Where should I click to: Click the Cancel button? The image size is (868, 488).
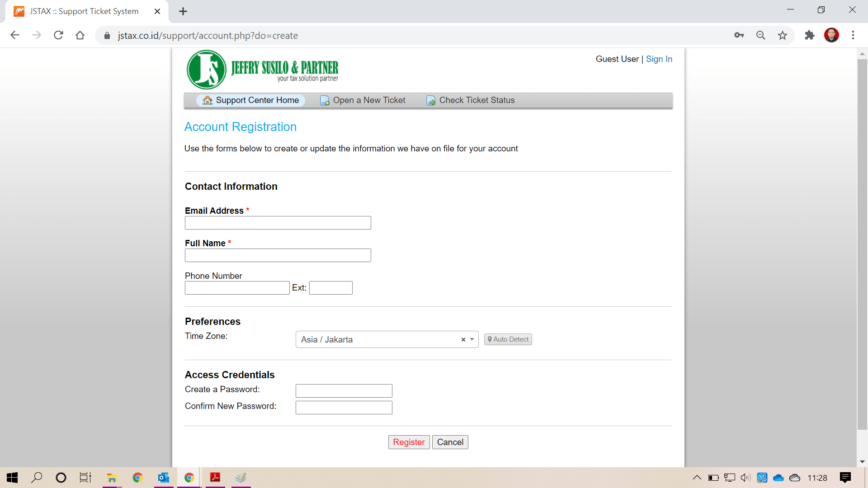pyautogui.click(x=451, y=442)
